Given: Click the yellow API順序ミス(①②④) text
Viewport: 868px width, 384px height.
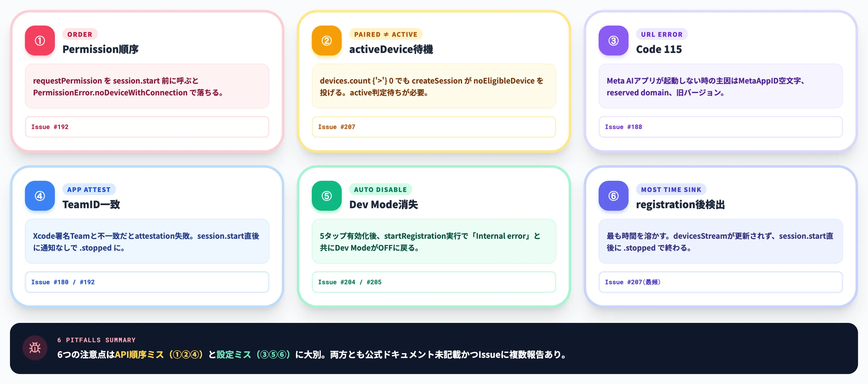Looking at the screenshot, I should tap(159, 355).
